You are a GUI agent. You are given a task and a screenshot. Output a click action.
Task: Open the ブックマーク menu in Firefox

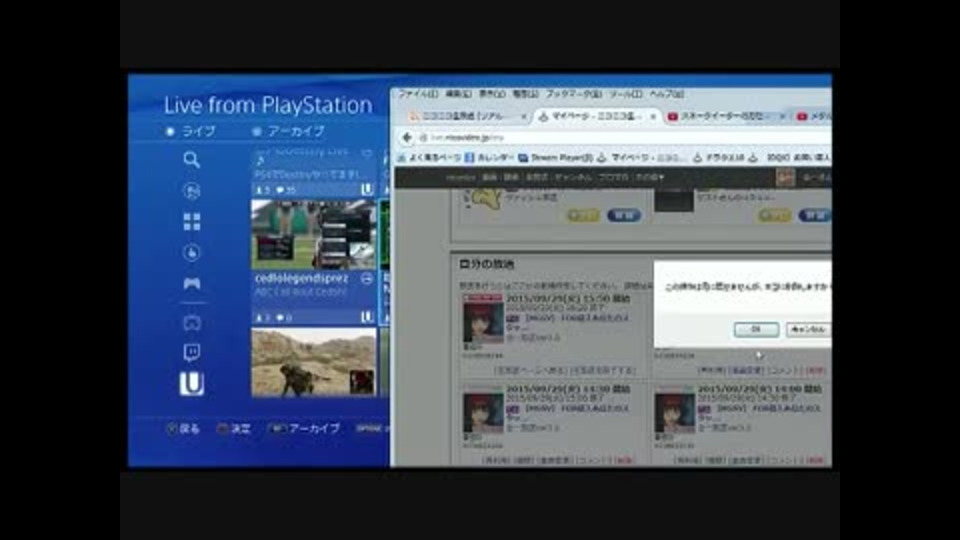click(x=573, y=94)
